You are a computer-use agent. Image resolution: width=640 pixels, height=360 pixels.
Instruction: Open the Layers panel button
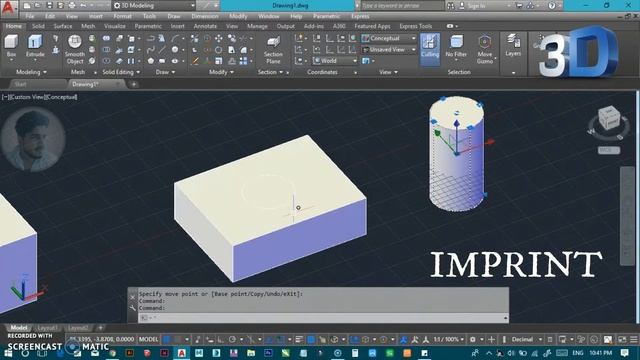pyautogui.click(x=513, y=46)
